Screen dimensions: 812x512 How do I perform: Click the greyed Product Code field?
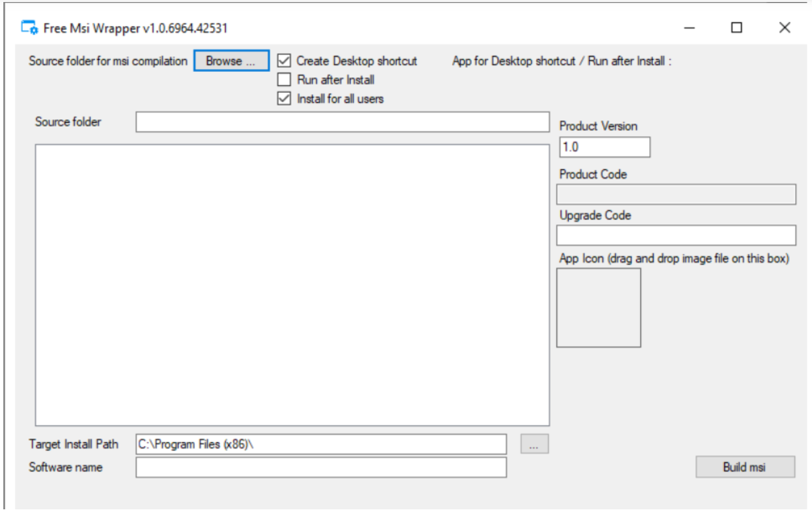[676, 194]
